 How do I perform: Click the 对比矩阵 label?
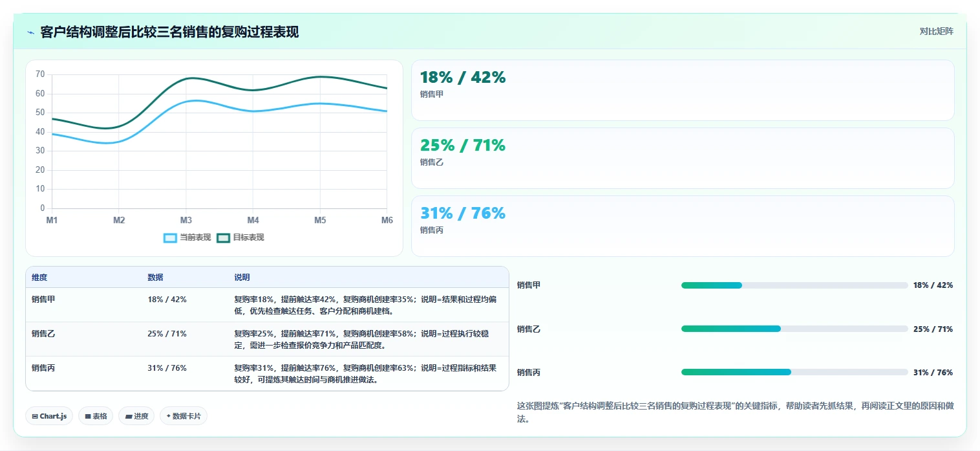click(x=936, y=31)
